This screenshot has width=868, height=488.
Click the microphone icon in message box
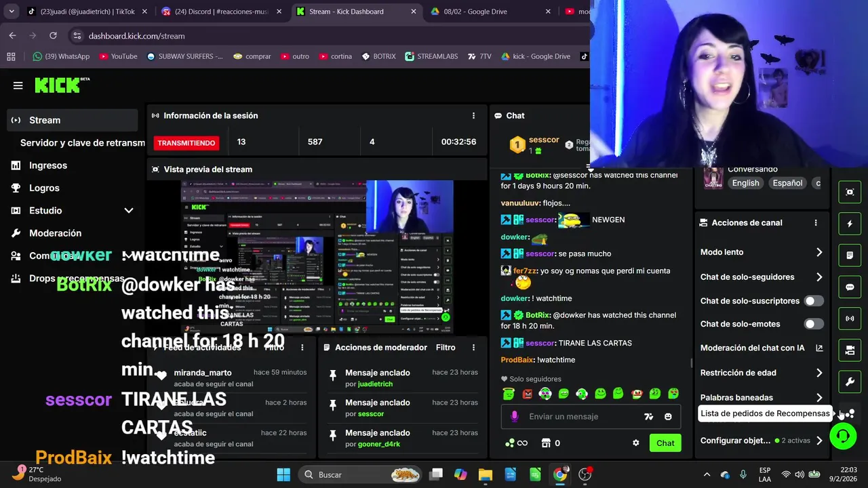(515, 417)
